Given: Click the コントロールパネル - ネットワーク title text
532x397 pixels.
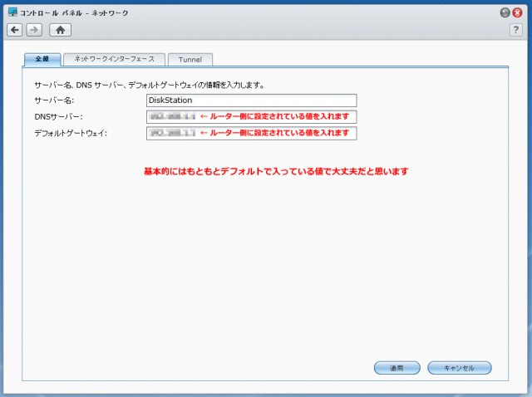Looking at the screenshot, I should pyautogui.click(x=75, y=12).
